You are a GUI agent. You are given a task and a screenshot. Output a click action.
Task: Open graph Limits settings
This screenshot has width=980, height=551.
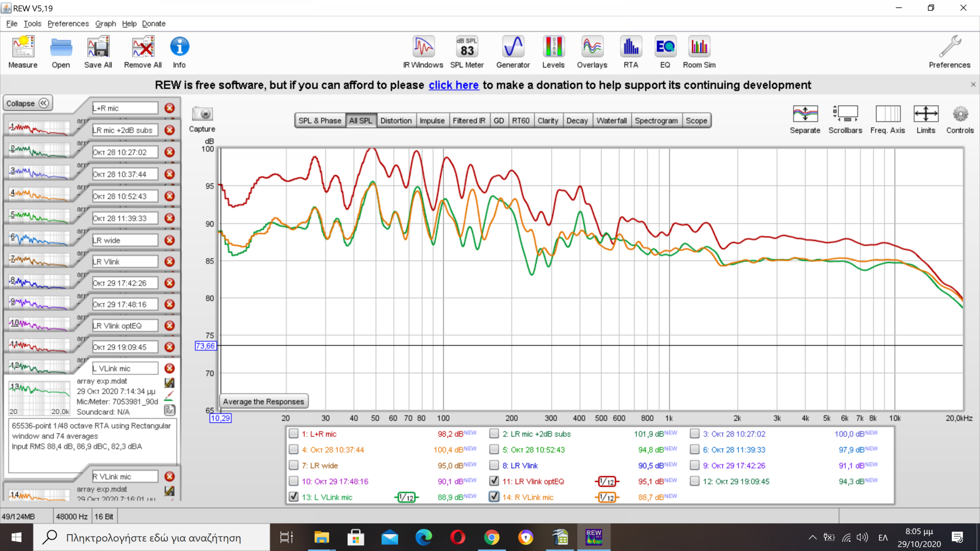coord(926,119)
